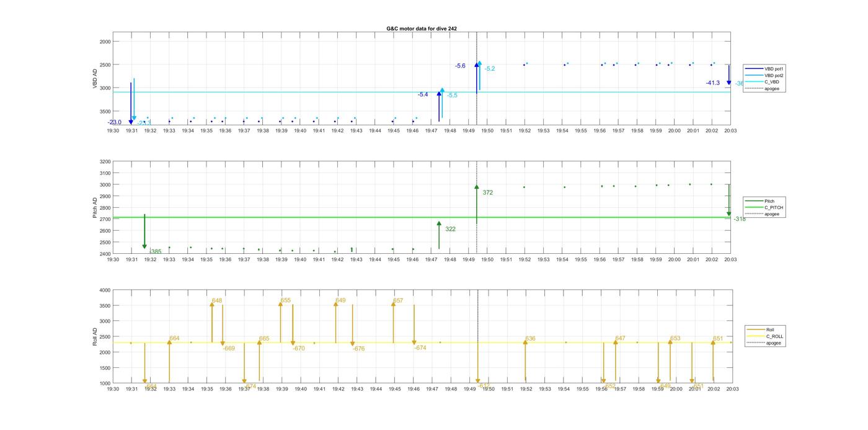Click the "653" roll data label
The image size is (868, 430).
click(x=675, y=338)
